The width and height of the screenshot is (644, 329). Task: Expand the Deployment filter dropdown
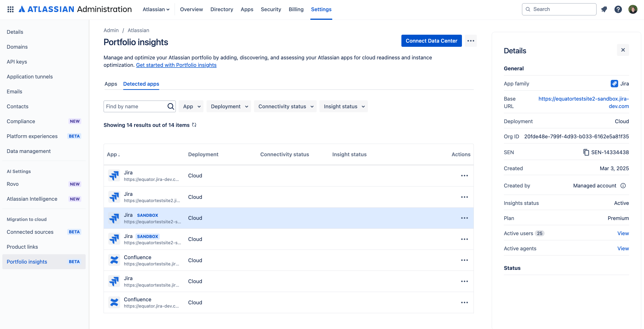point(229,106)
